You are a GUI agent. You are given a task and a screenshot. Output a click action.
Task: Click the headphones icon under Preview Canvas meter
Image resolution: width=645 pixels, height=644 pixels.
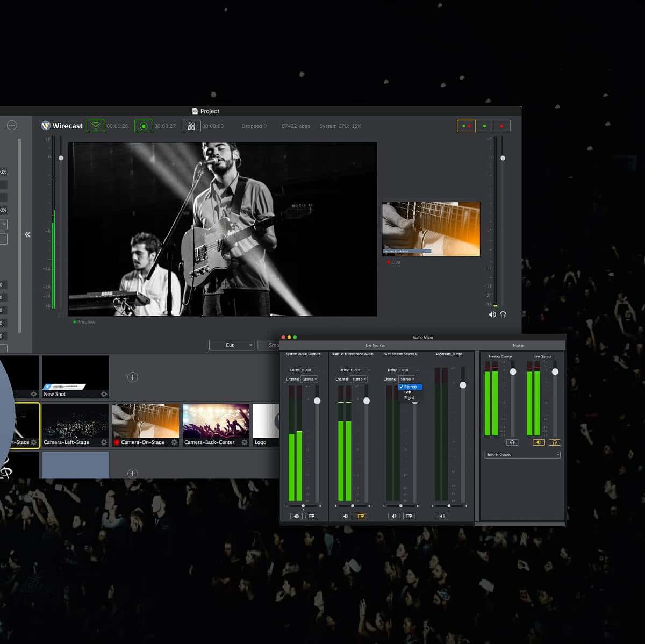[512, 442]
